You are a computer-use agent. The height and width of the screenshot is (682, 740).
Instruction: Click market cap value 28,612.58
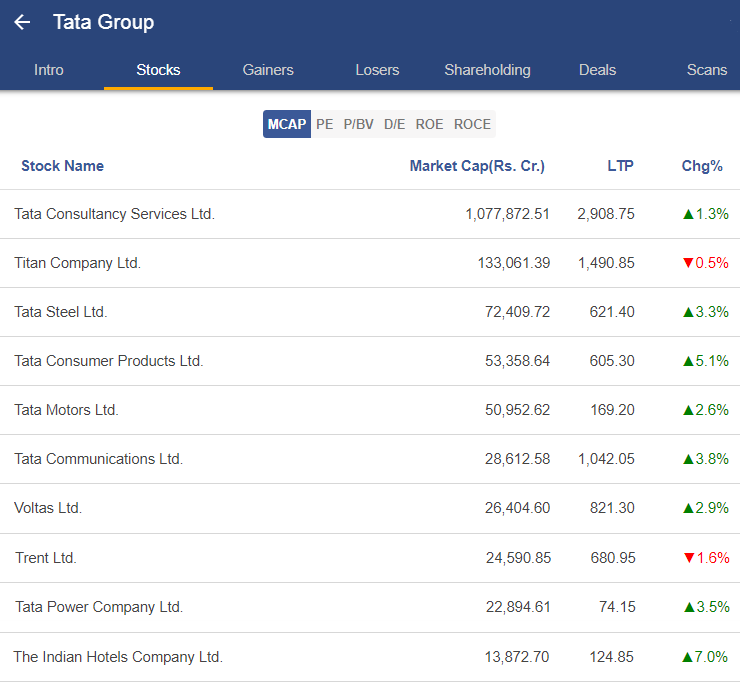click(x=517, y=459)
